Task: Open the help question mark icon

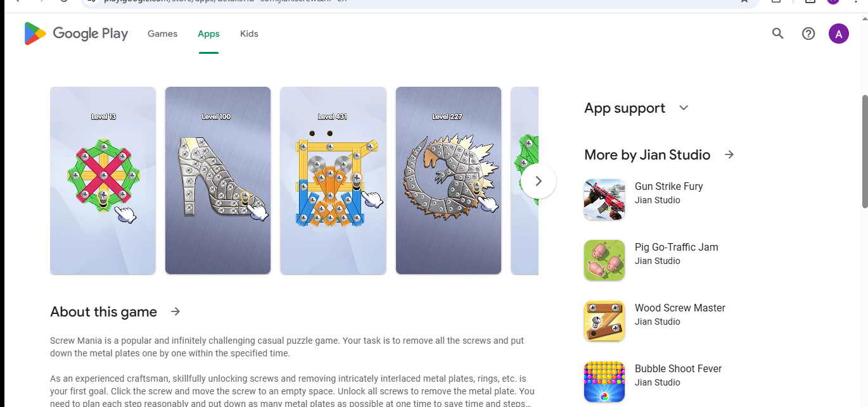Action: pyautogui.click(x=808, y=34)
